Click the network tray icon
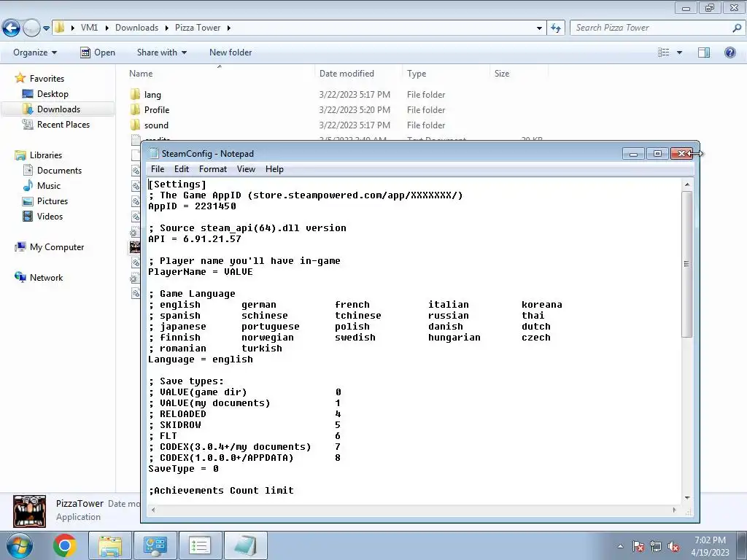747x560 pixels. (x=656, y=546)
